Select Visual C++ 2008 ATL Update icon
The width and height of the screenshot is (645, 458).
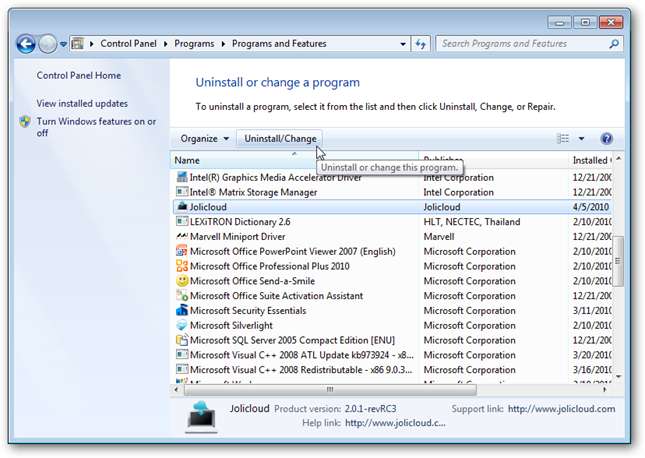point(182,355)
